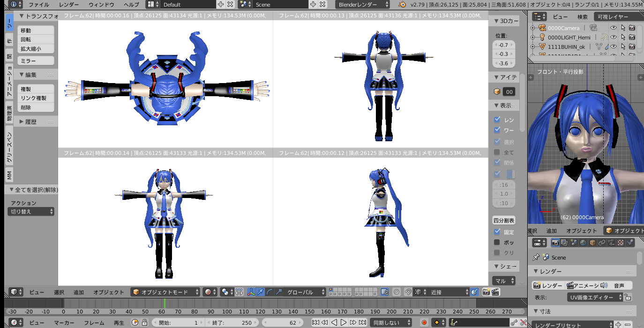Screen dimensions: 644x328
Task: Toggle visibility eye of 1111BUHIN_ok
Action: tap(613, 46)
